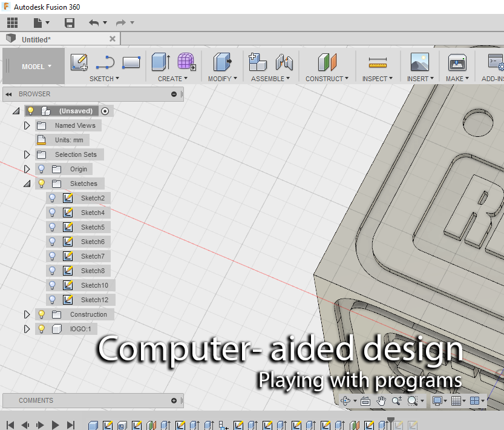Open the Display Settings monitor icon
This screenshot has height=430, width=504.
point(437,401)
